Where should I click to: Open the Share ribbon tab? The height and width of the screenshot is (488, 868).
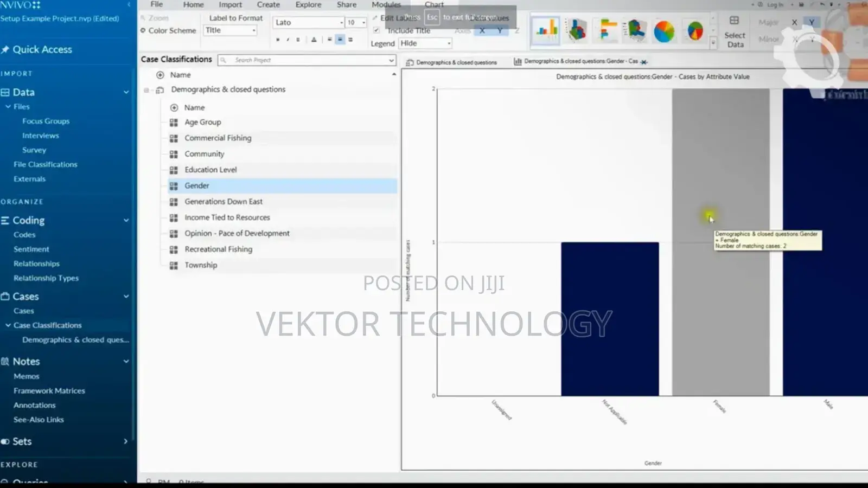pos(346,4)
